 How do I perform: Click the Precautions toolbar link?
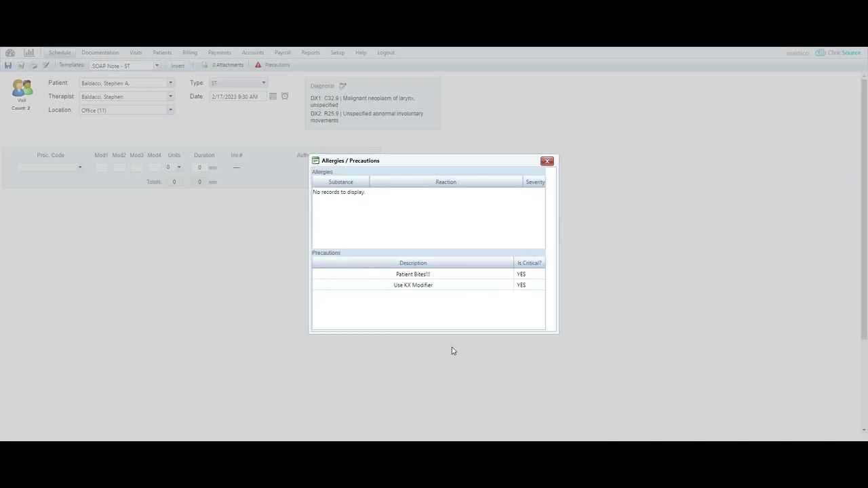[x=277, y=65]
